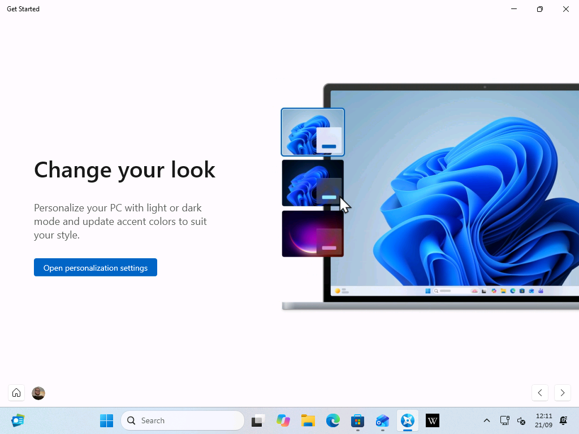This screenshot has height=434, width=579.
Task: Open notifications bell in system tray
Action: (563, 420)
